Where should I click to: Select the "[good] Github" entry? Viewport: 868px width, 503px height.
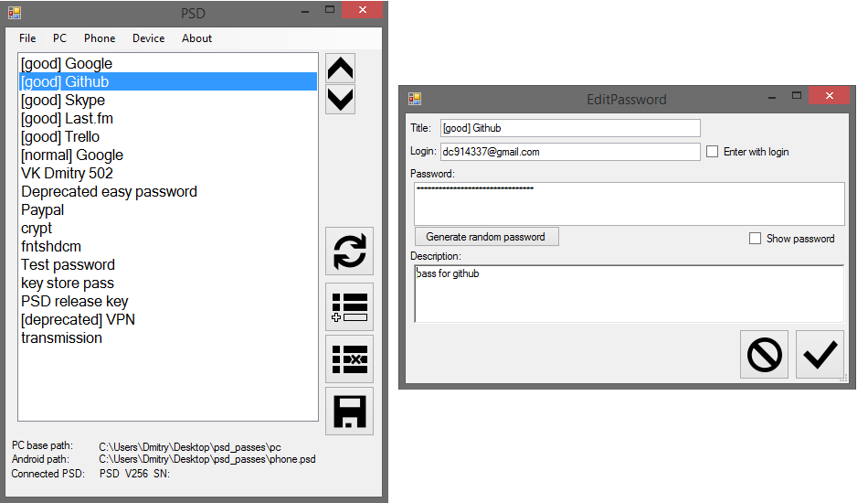click(168, 82)
